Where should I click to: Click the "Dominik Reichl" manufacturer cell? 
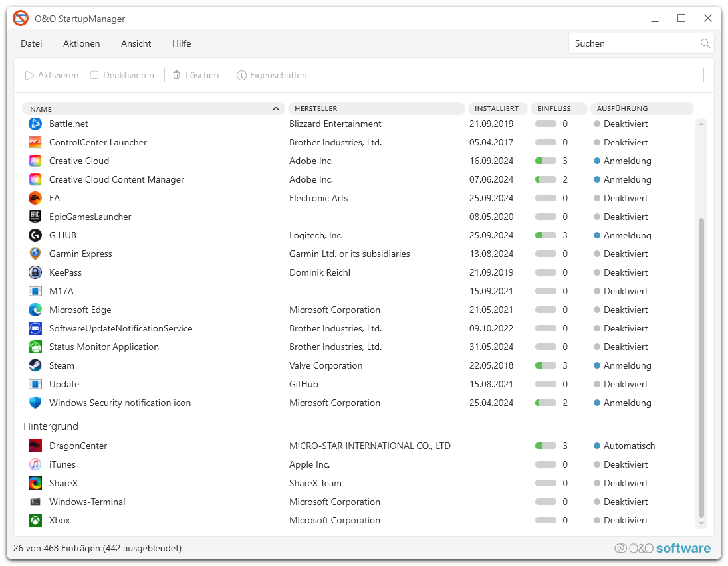pos(320,272)
